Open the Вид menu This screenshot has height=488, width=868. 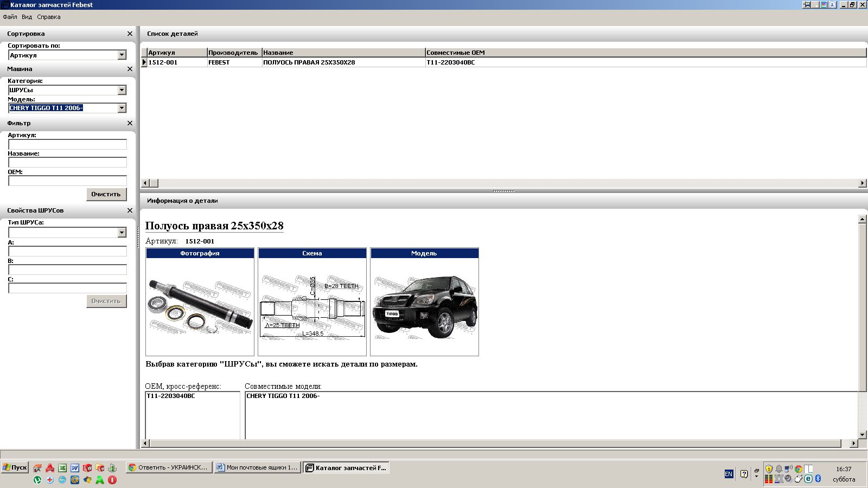pyautogui.click(x=27, y=17)
